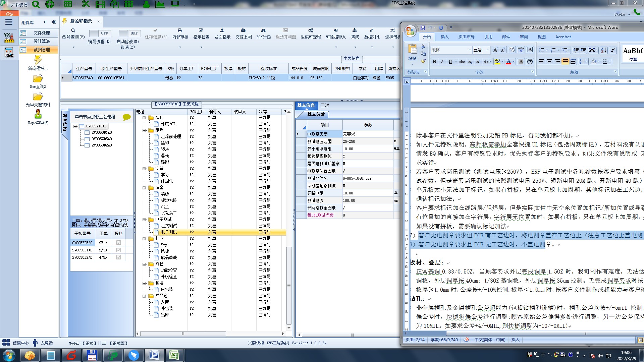644x362 pixels.
Task: Open 预审关键物料 folder icon
Action: coord(38,97)
